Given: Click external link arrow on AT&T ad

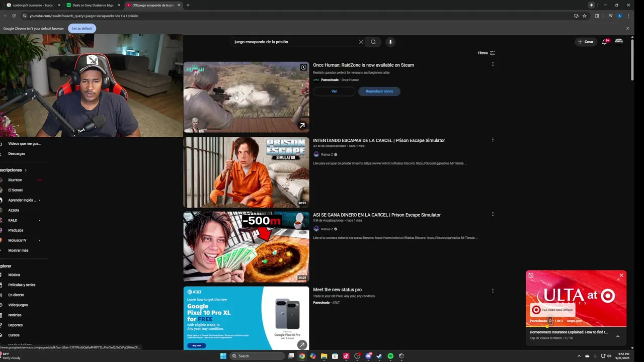Looking at the screenshot, I should pyautogui.click(x=302, y=344).
